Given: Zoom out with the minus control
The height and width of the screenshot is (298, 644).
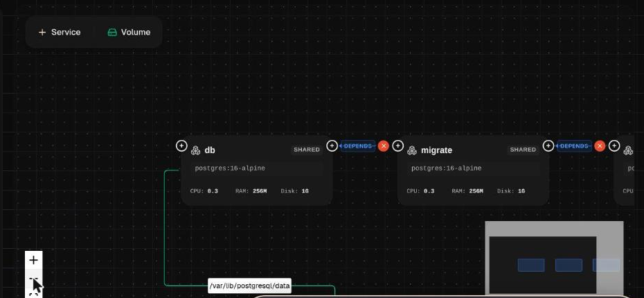Looking at the screenshot, I should [x=34, y=279].
